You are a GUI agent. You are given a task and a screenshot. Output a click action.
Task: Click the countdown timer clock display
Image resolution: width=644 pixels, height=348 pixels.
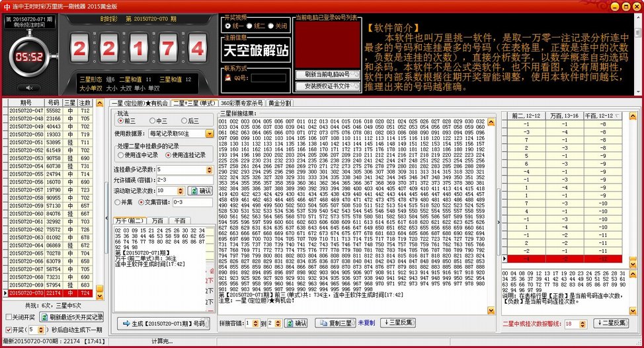click(x=29, y=57)
